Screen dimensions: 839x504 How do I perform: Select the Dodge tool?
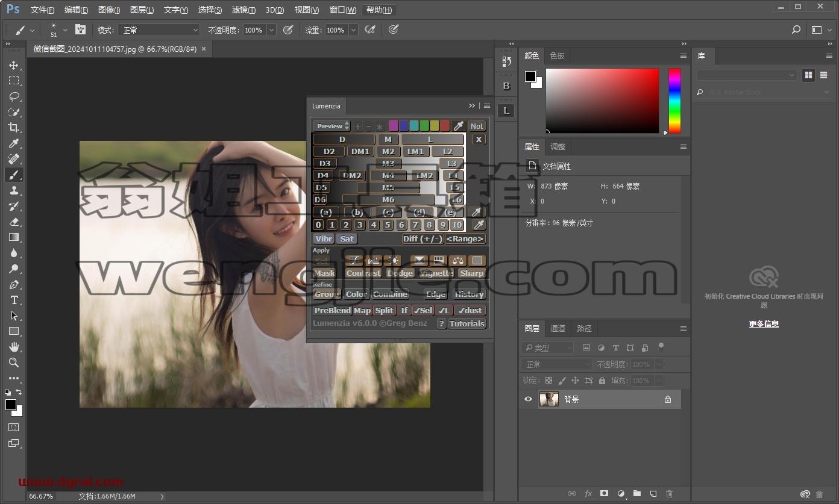pos(13,269)
